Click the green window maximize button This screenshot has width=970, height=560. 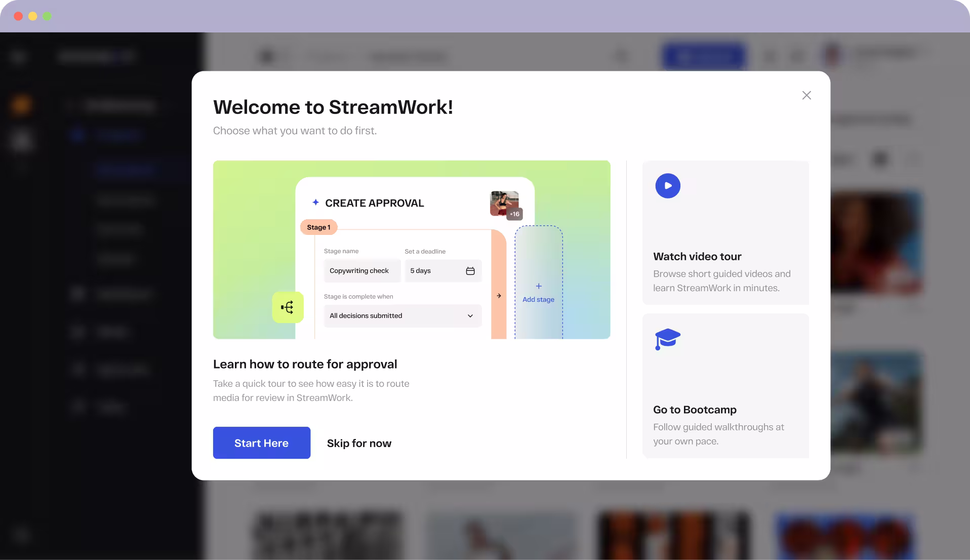[x=47, y=16]
